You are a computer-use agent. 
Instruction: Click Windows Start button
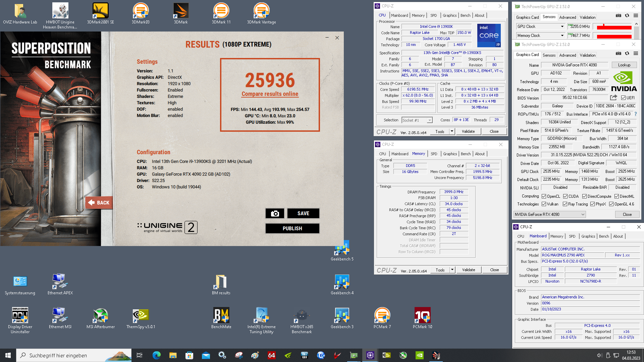(x=8, y=355)
